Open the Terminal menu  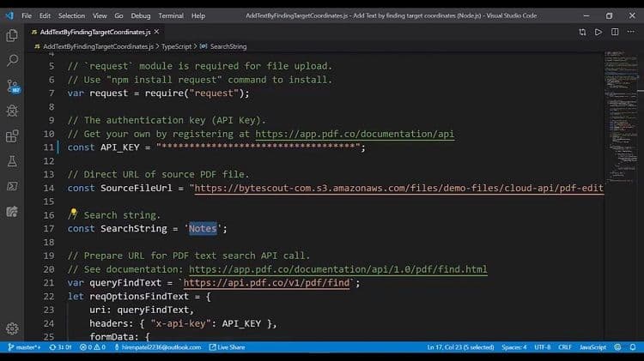pos(170,15)
